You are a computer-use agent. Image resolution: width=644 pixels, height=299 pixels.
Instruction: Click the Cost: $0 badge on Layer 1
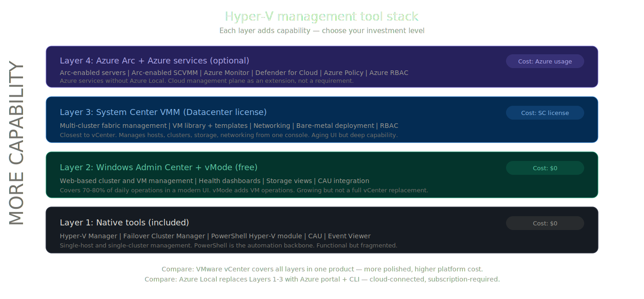tap(545, 223)
